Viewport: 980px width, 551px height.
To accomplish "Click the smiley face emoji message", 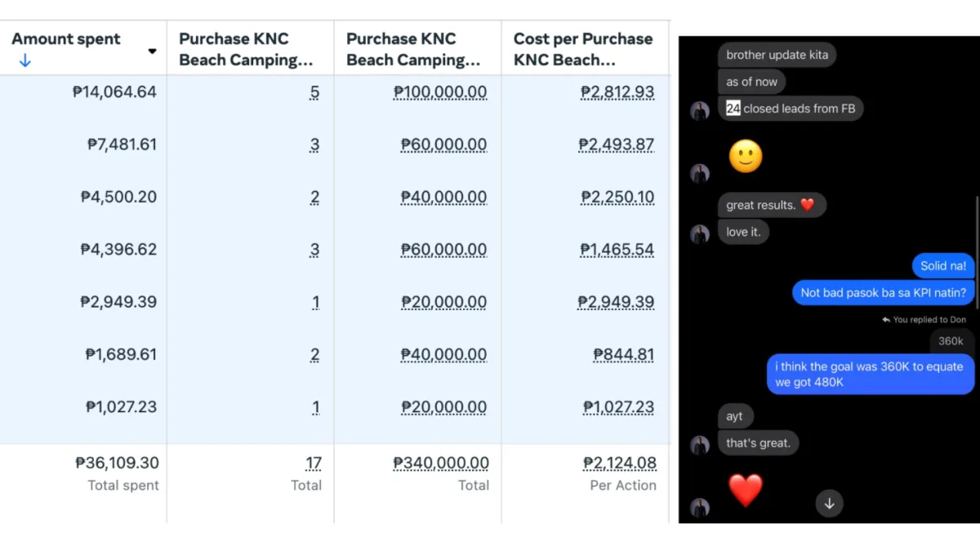I will 746,156.
